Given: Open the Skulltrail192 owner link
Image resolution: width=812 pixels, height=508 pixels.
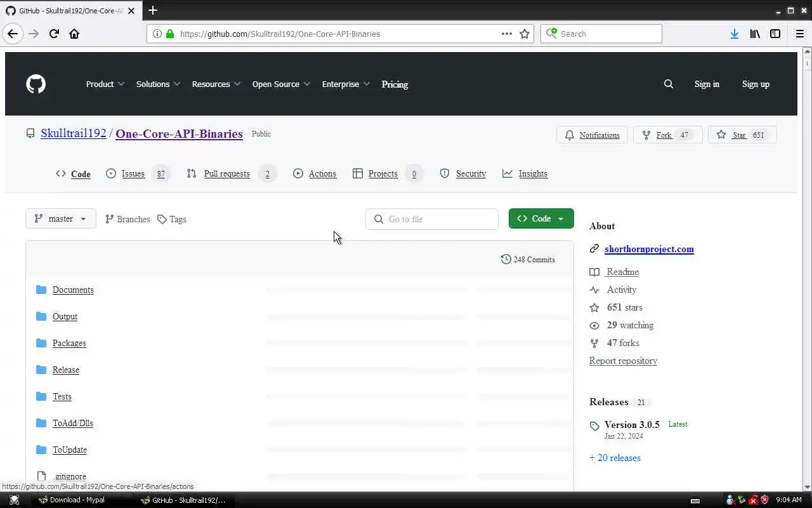Looking at the screenshot, I should [74, 133].
